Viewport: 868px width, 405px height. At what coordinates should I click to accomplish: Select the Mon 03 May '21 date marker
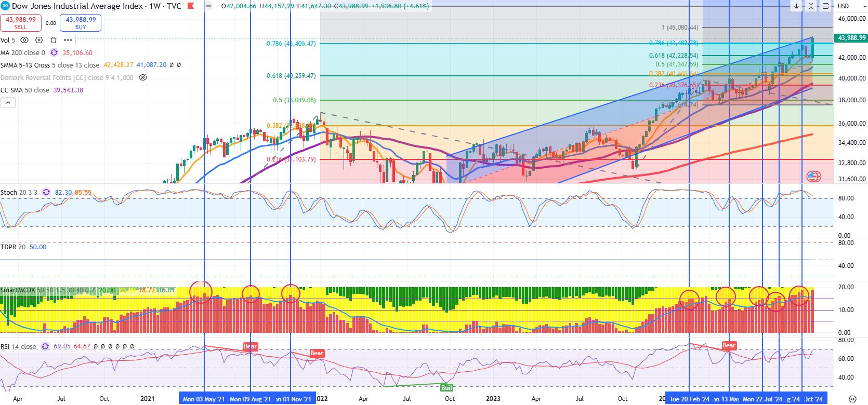(x=204, y=399)
